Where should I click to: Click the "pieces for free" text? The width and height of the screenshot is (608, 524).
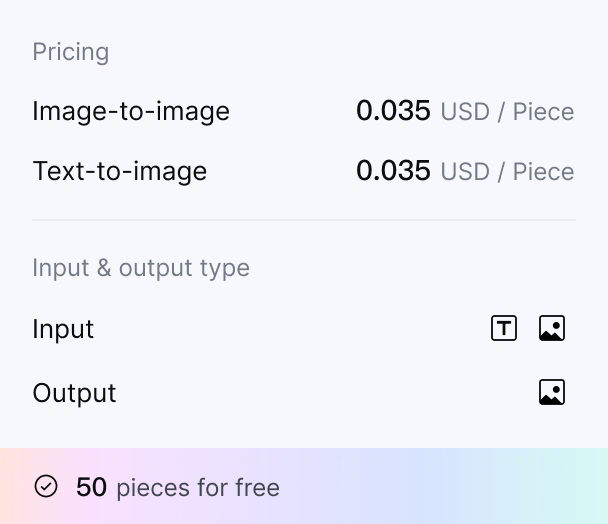click(198, 488)
